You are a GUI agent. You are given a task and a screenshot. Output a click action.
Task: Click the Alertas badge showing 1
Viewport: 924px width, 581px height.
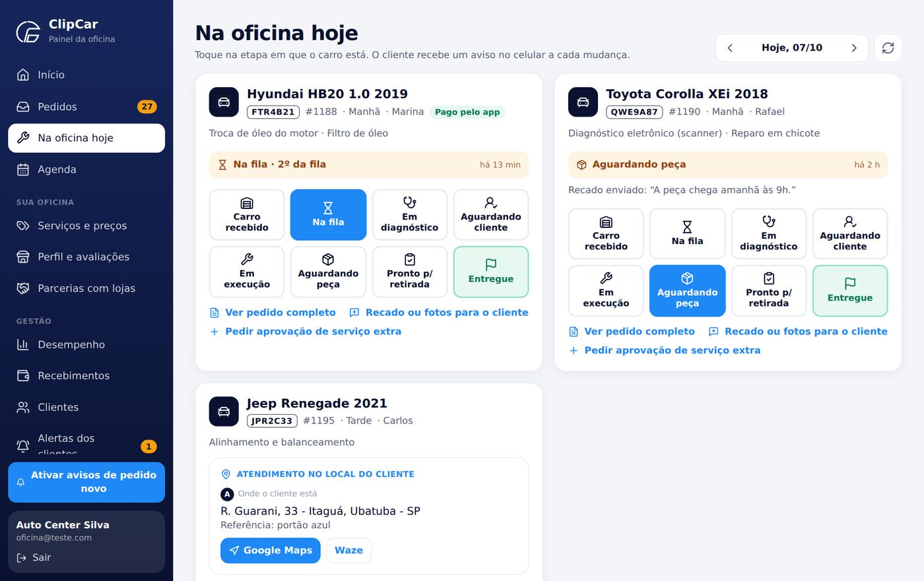point(148,446)
